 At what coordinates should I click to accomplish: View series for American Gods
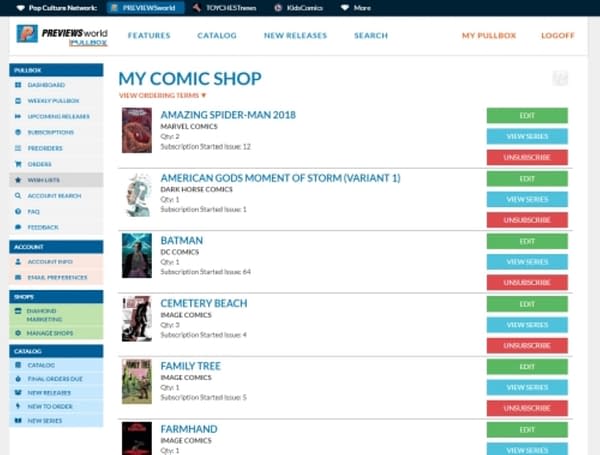pos(527,199)
